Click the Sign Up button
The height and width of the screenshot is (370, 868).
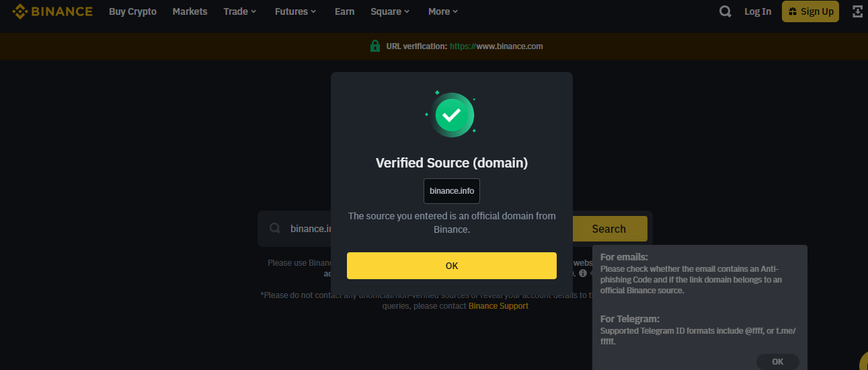point(810,11)
